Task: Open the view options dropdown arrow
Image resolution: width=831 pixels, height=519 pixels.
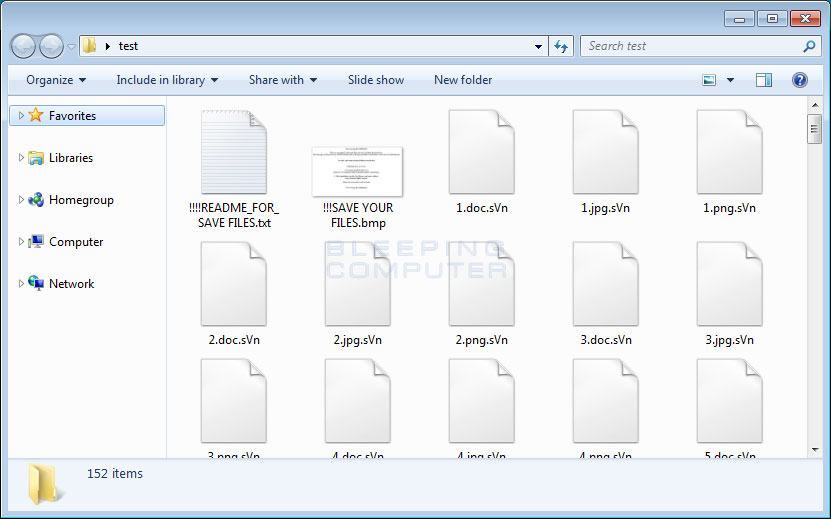Action: click(x=730, y=80)
